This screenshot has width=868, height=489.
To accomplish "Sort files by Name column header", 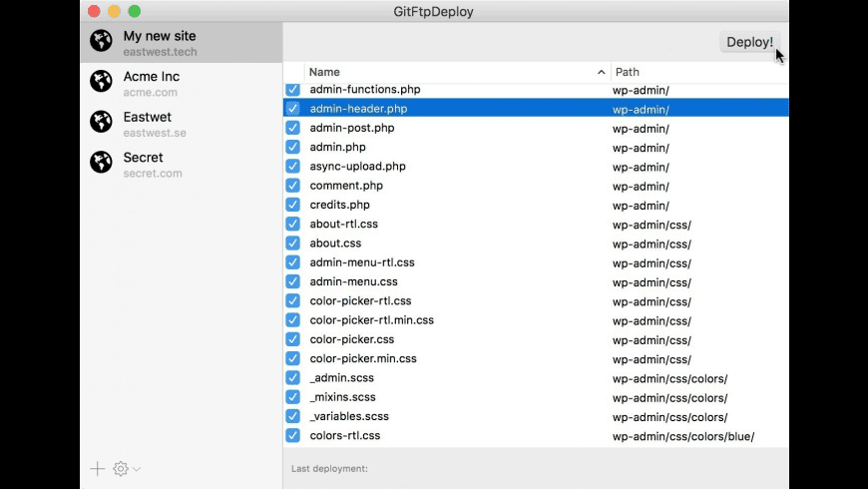I will point(457,72).
